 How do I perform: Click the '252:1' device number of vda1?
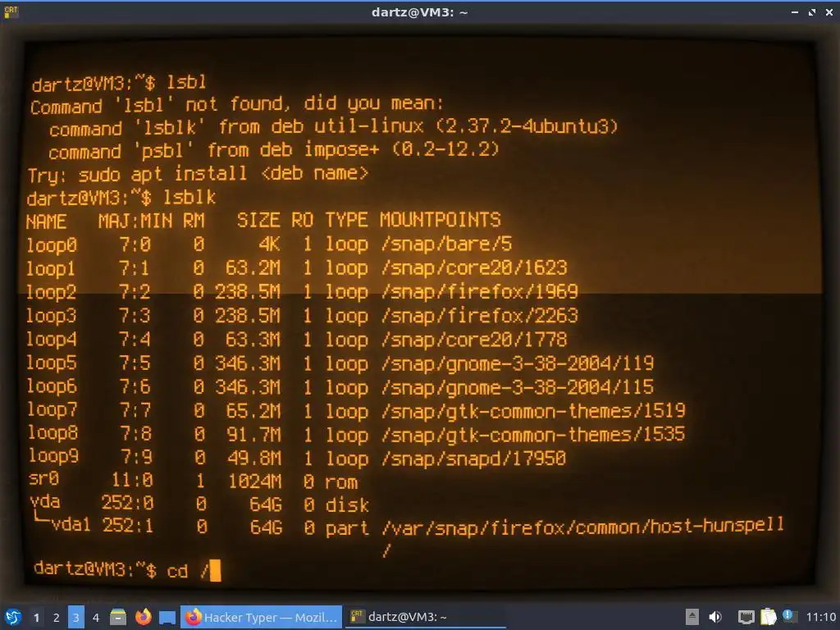click(127, 526)
